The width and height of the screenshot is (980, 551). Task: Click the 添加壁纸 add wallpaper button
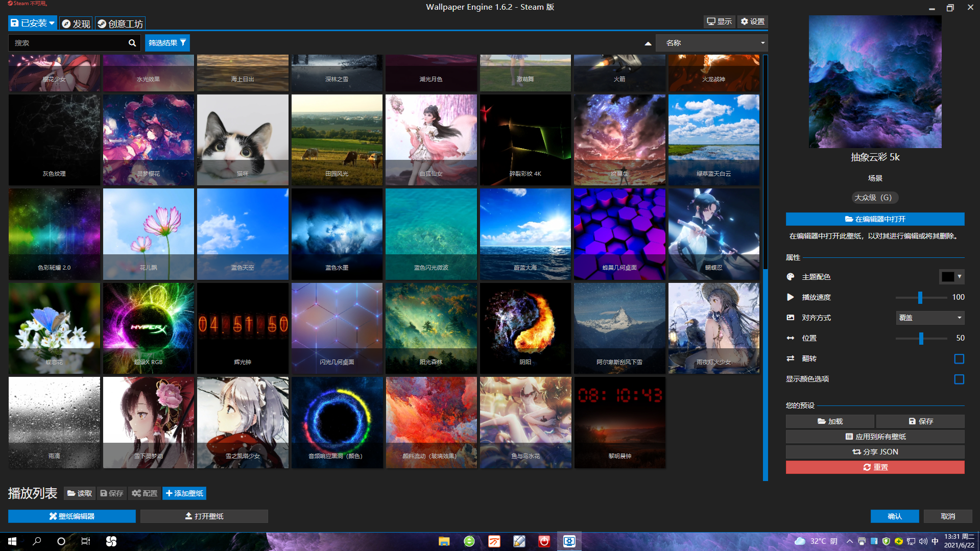coord(184,493)
